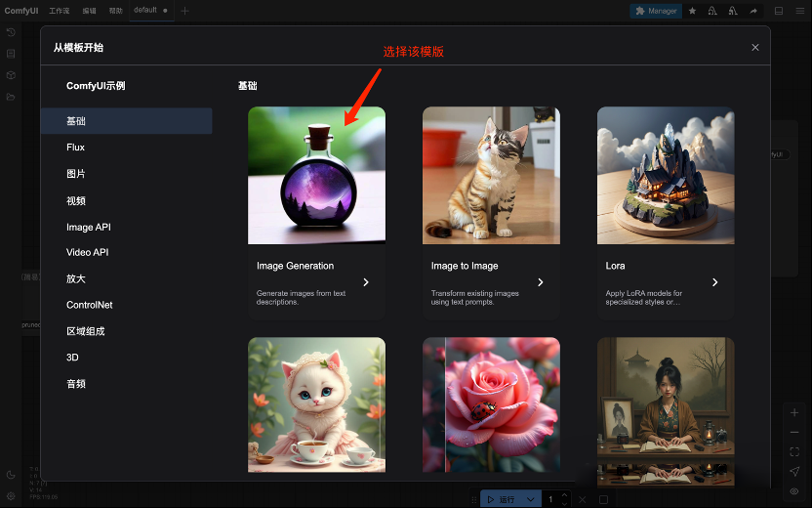Toggle dark theme moon icon
Screen dimensions: 812x508
(11, 475)
